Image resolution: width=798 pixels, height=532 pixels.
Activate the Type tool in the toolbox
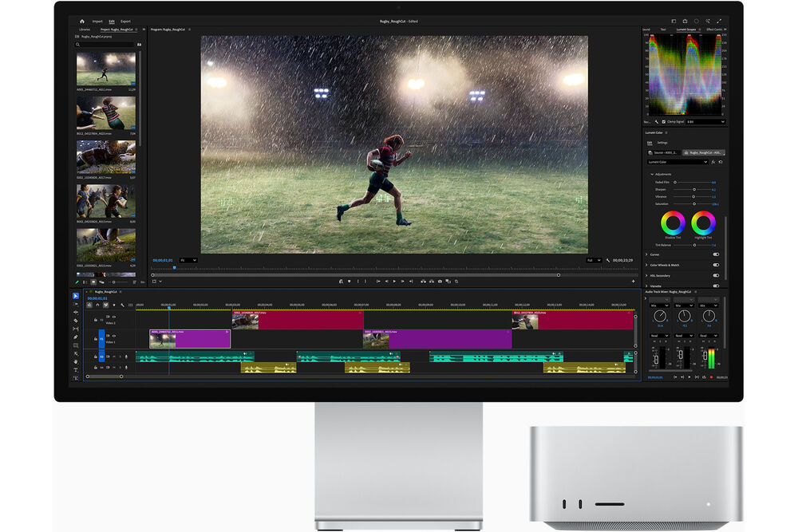(76, 370)
